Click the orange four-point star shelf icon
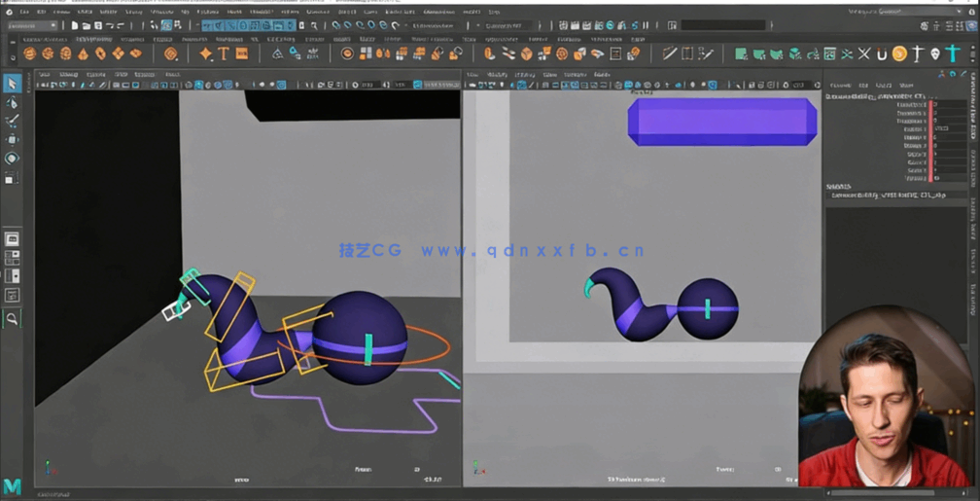Screen dimensions: 980x501 (x=205, y=54)
